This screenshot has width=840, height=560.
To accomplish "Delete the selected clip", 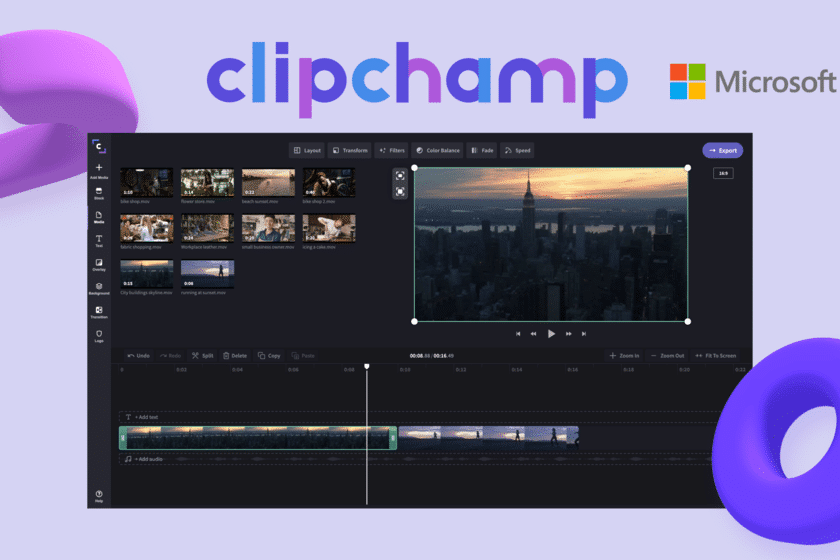I will (x=235, y=356).
